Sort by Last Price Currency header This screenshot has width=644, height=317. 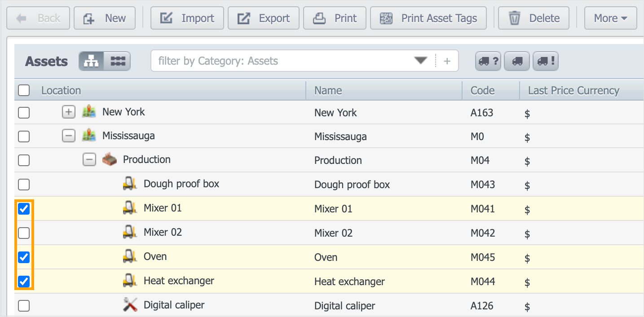[x=573, y=91]
